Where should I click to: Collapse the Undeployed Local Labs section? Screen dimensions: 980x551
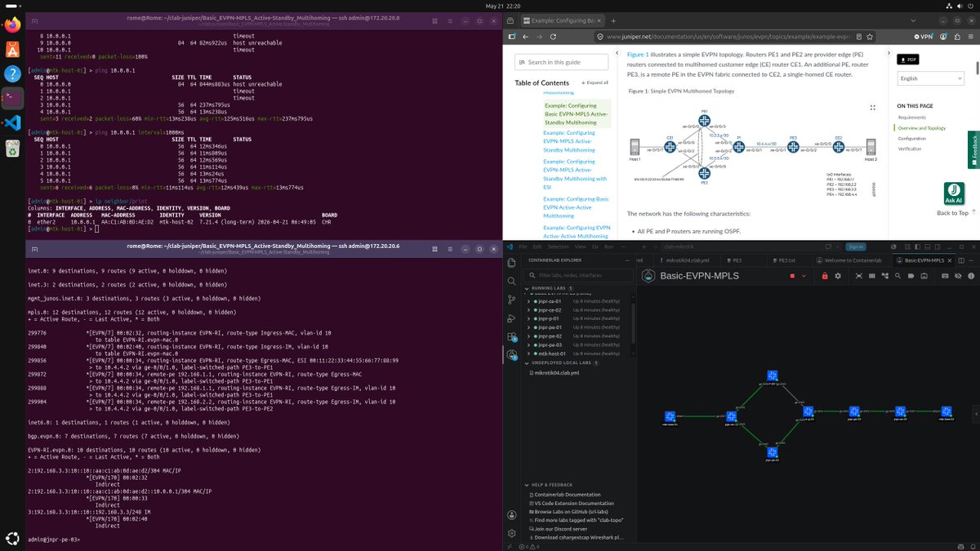click(527, 362)
